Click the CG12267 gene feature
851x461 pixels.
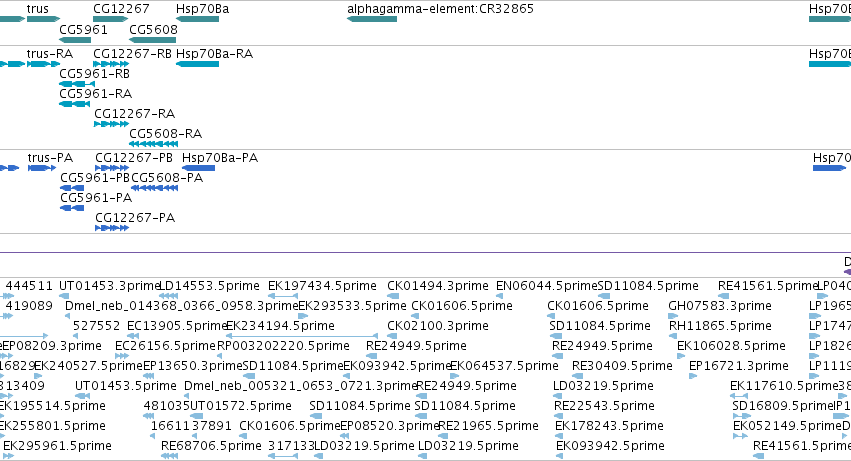(x=111, y=19)
